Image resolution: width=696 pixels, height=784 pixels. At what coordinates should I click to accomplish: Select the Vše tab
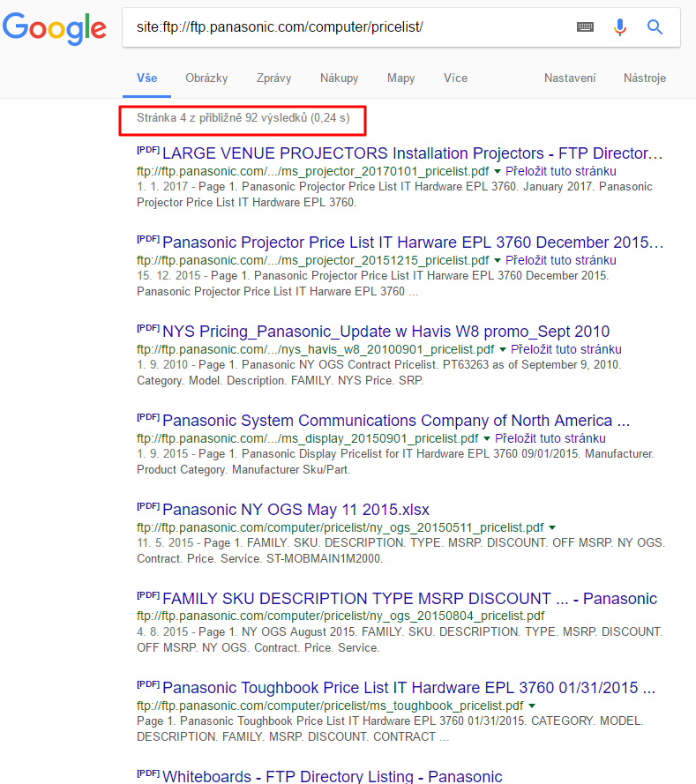tap(147, 78)
